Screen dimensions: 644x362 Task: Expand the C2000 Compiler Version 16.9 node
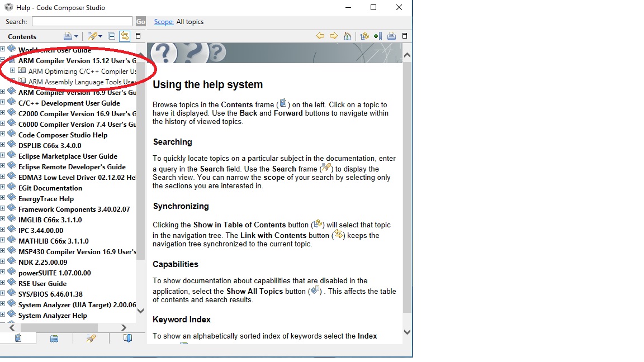(x=2, y=113)
